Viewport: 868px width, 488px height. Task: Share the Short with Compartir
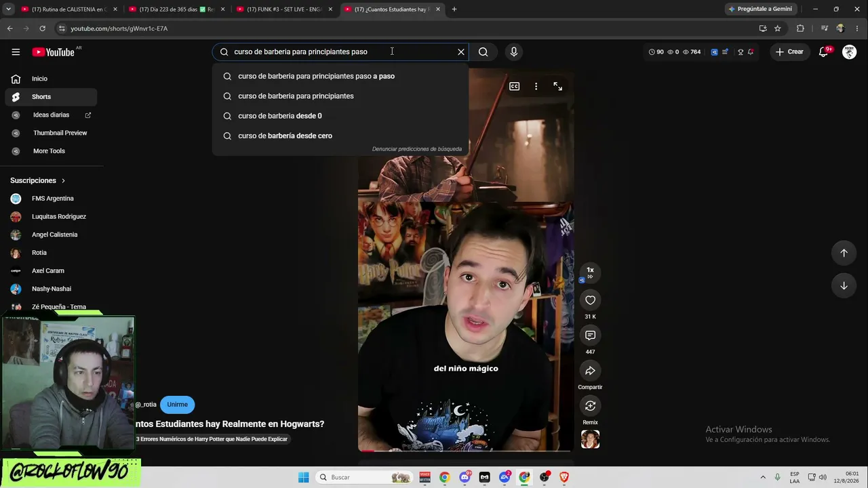click(590, 371)
